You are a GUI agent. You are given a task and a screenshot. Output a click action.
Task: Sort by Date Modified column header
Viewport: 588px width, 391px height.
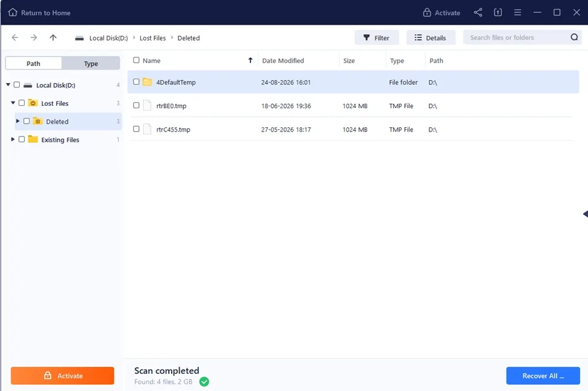(283, 60)
